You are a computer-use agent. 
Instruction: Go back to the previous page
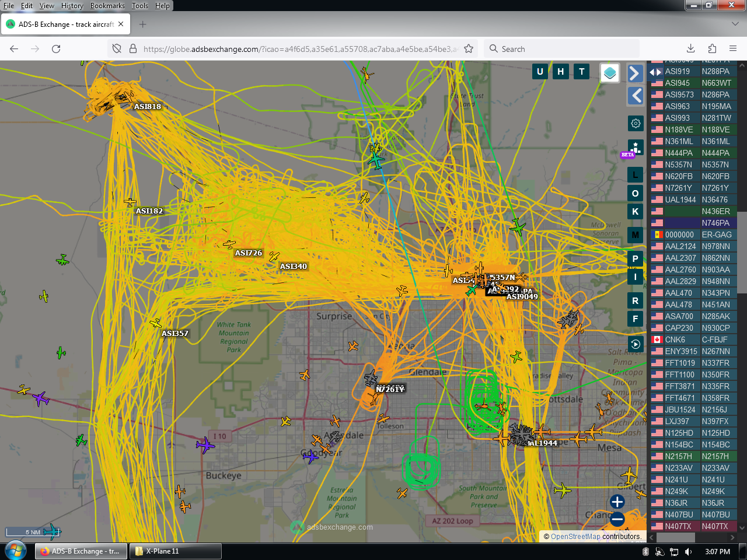coord(14,49)
